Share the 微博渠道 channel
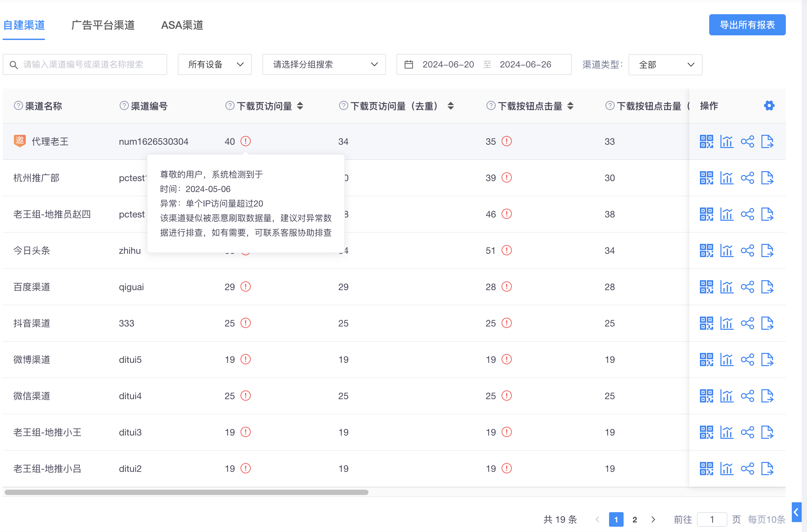The height and width of the screenshot is (532, 807). [747, 359]
